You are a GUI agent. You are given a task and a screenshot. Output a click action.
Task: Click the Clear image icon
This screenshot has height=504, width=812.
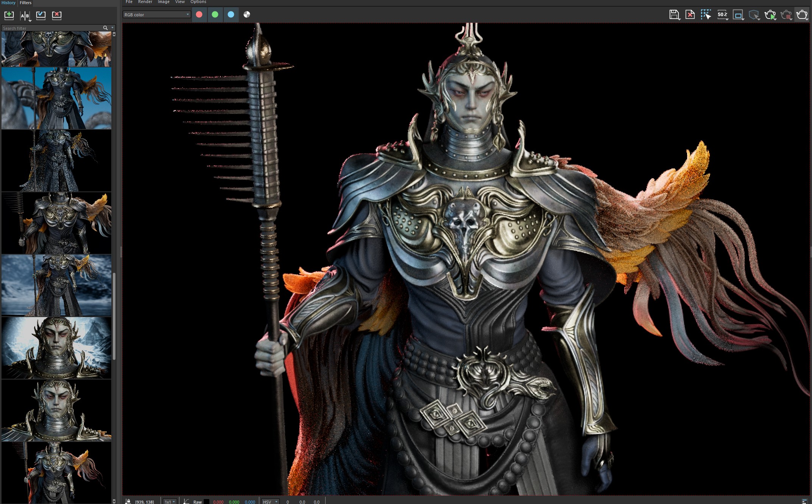click(690, 15)
